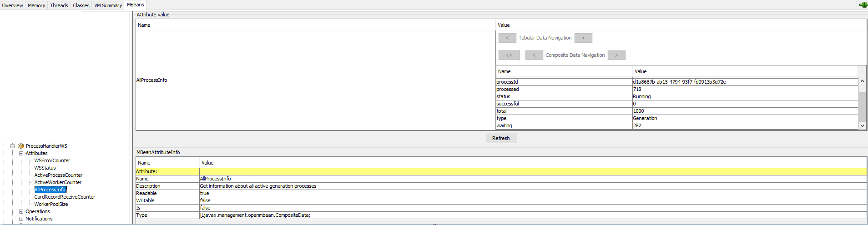Image resolution: width=868 pixels, height=225 pixels.
Task: Click the Writable value false
Action: pos(533,200)
